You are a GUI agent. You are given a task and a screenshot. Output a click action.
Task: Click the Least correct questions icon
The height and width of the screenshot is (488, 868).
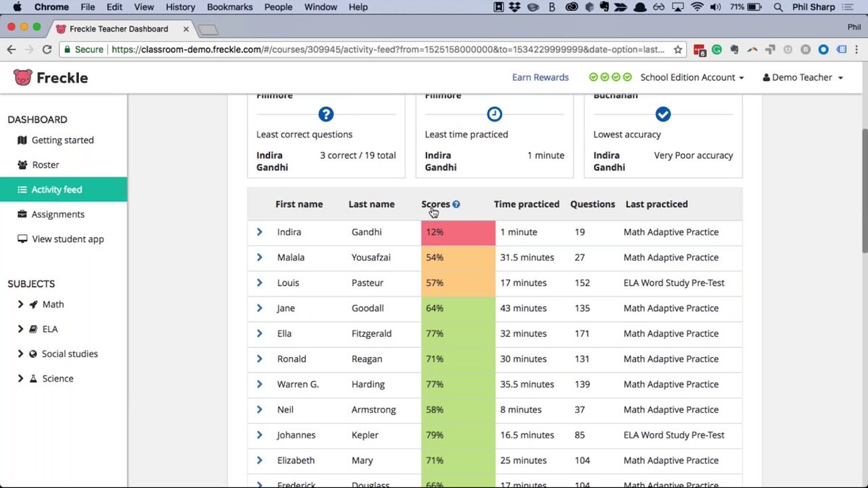(x=326, y=114)
